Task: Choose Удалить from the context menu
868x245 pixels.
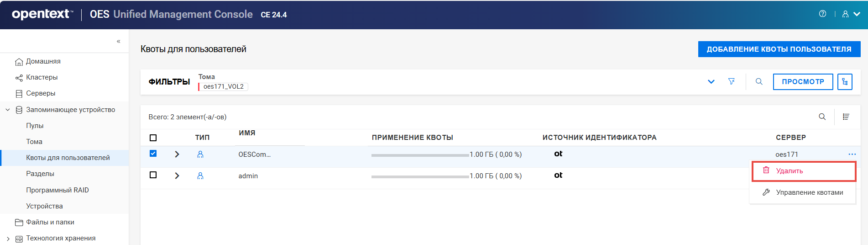Action: tap(789, 171)
